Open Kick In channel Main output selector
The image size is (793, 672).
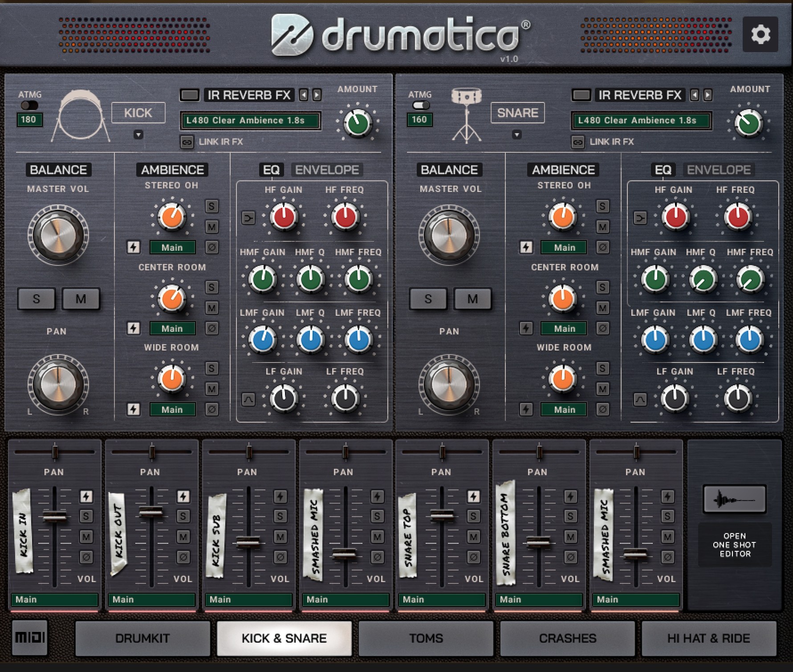coord(55,599)
